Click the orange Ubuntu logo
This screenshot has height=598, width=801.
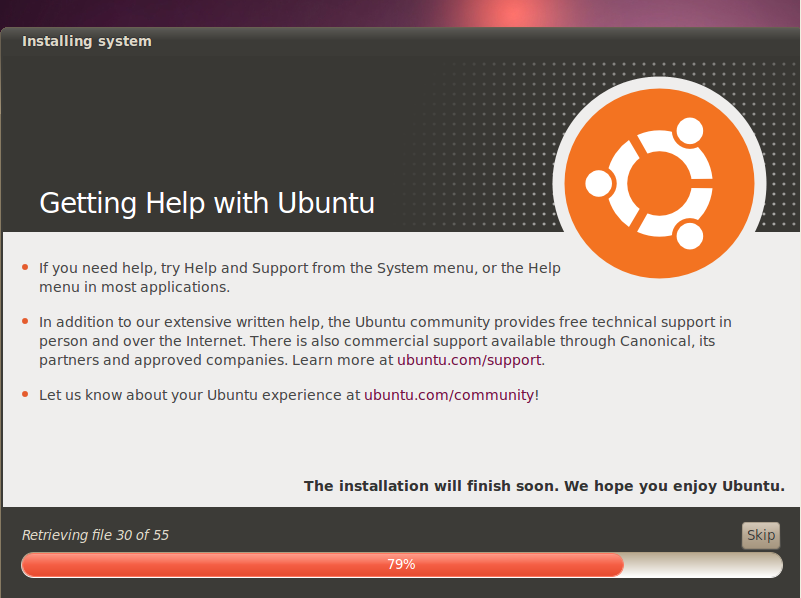coord(659,183)
